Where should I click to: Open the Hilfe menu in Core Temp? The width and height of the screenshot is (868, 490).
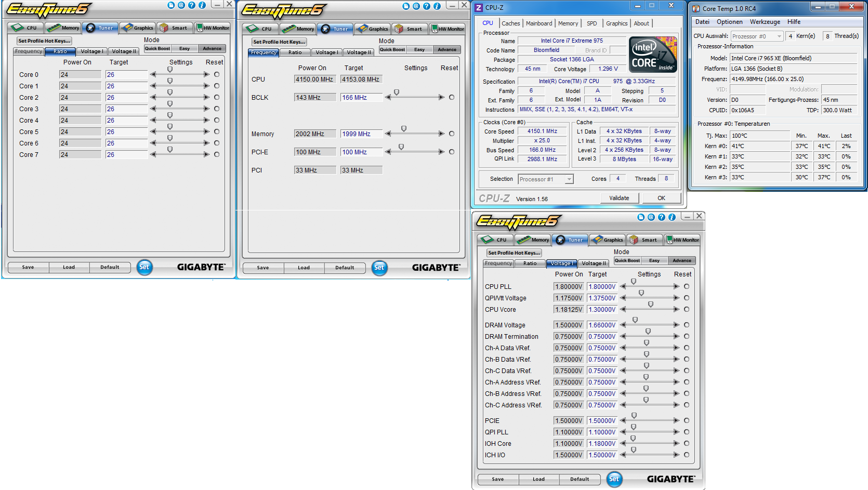point(794,22)
